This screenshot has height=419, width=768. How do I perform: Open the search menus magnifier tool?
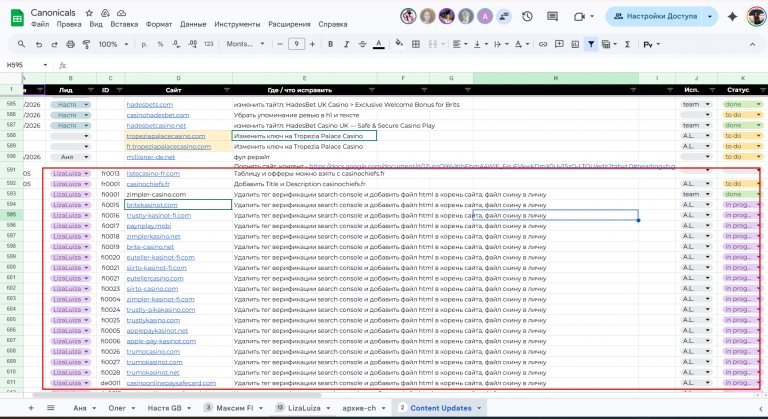click(21, 44)
